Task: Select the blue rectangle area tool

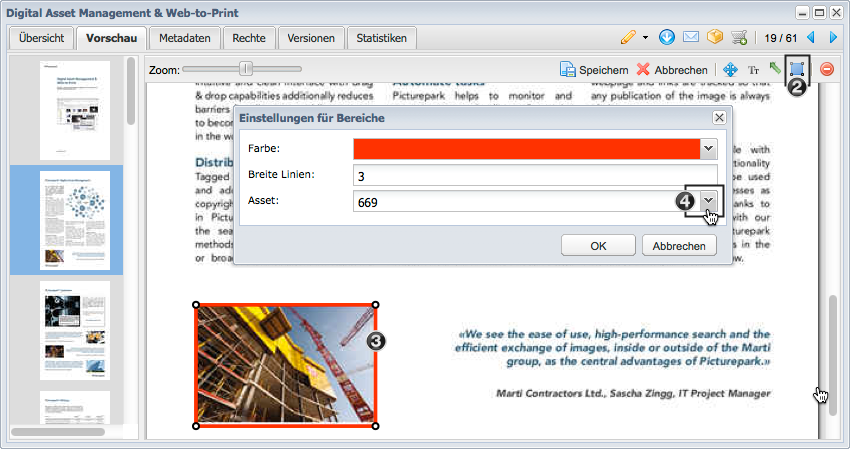Action: 797,69
